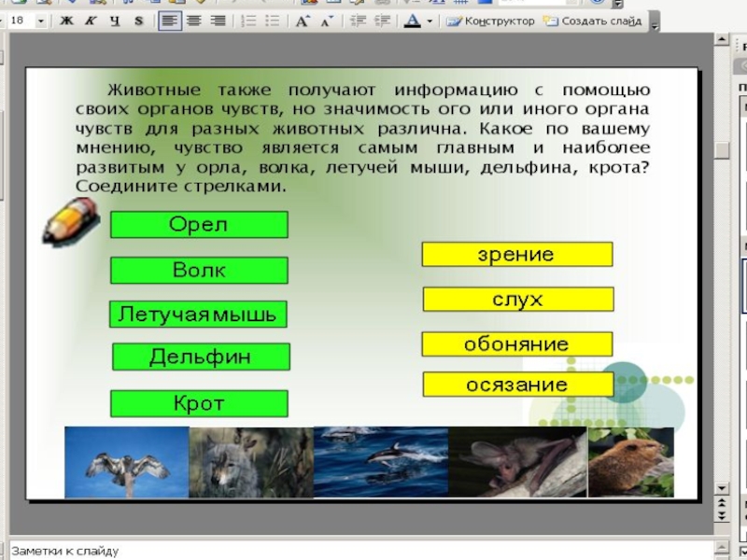Apply numbered list formatting

point(248,21)
